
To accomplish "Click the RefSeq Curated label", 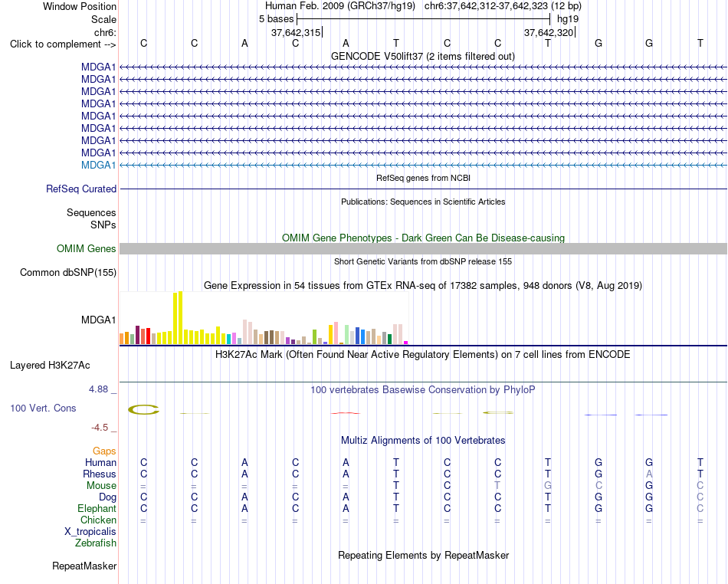I will click(x=80, y=189).
